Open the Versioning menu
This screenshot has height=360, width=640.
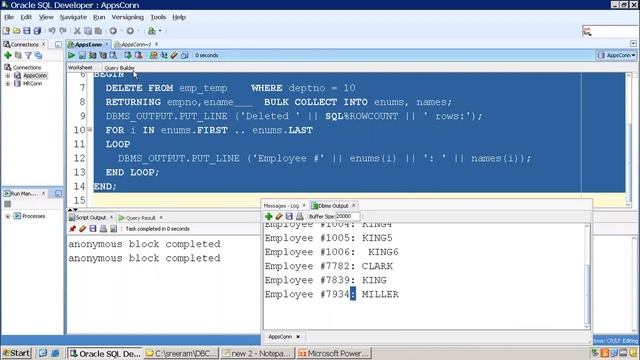[x=127, y=17]
